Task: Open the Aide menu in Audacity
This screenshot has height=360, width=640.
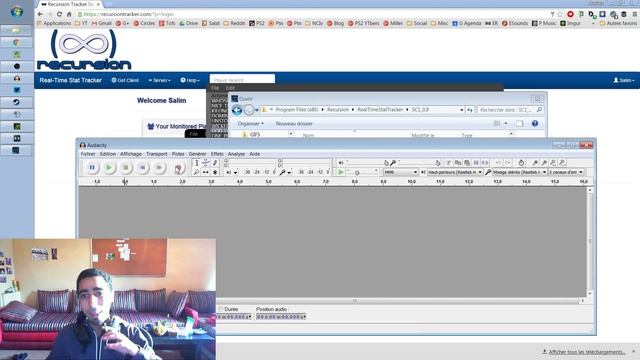Action: coord(255,154)
